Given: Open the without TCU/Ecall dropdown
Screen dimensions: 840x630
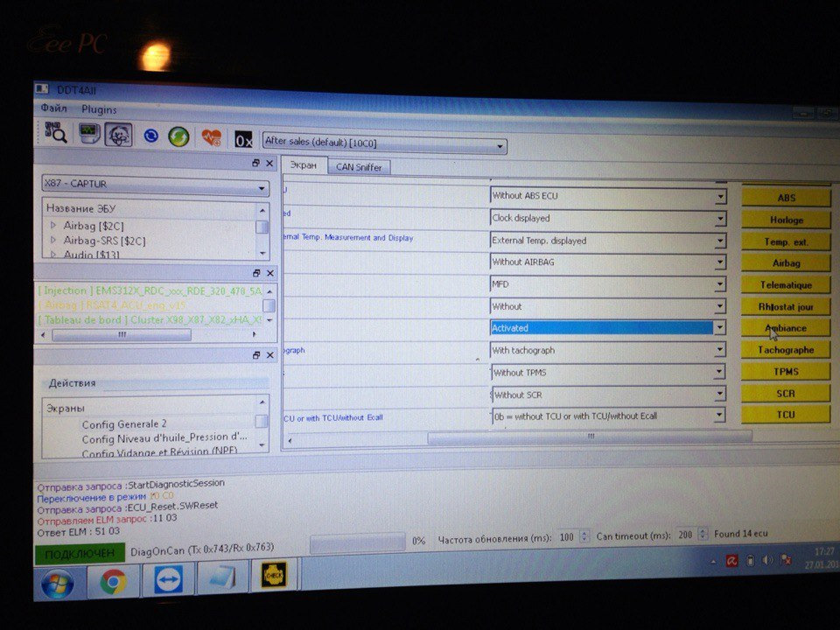Looking at the screenshot, I should coord(607,416).
